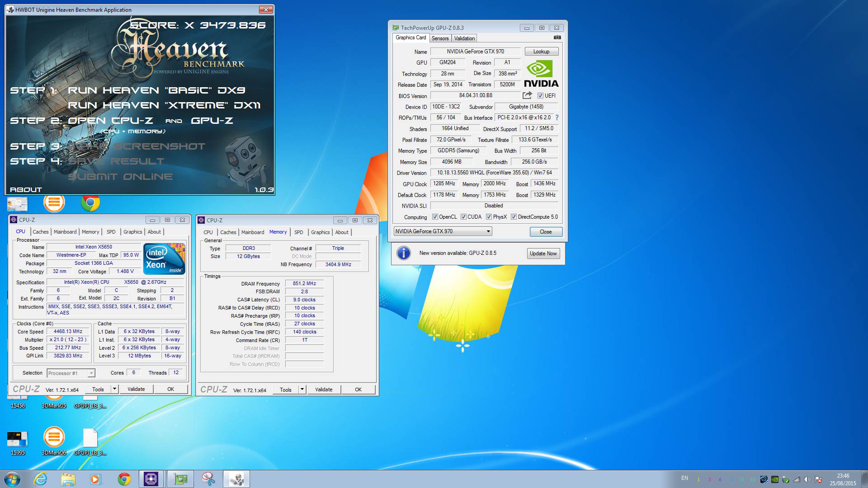Open Snipping Tool on the taskbar
Viewport: 868px width, 488px height.
tap(208, 479)
